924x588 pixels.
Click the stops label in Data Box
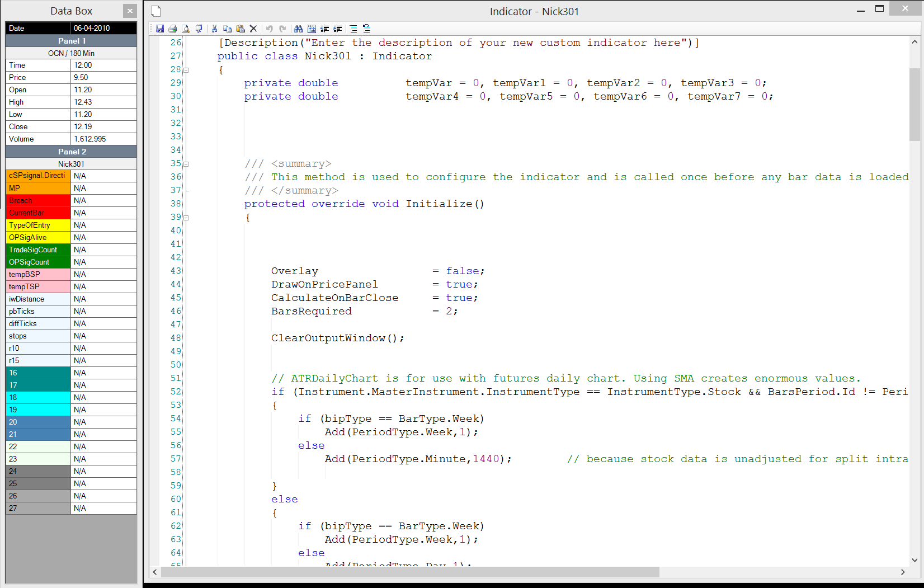[x=38, y=336]
